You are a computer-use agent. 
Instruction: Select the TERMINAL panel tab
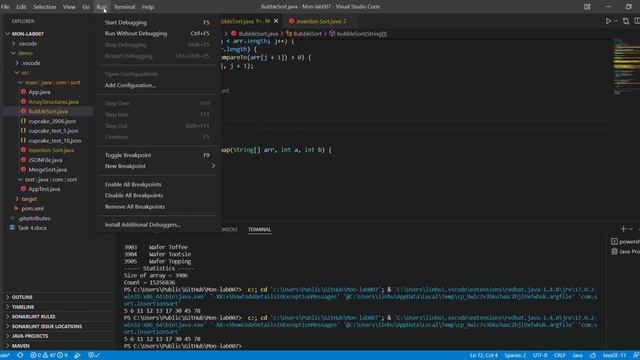point(260,230)
